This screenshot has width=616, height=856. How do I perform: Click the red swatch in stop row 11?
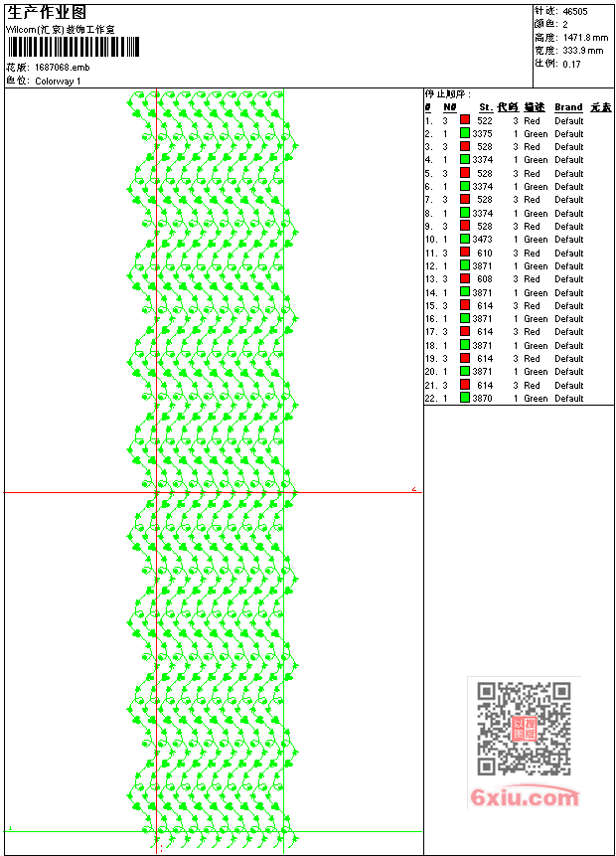[x=464, y=253]
